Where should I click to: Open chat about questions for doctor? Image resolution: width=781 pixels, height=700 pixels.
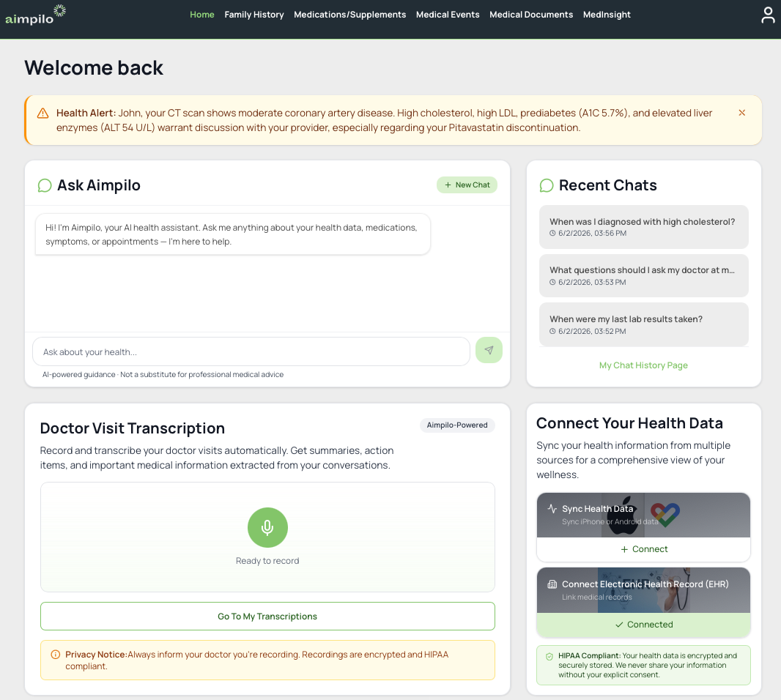click(643, 275)
